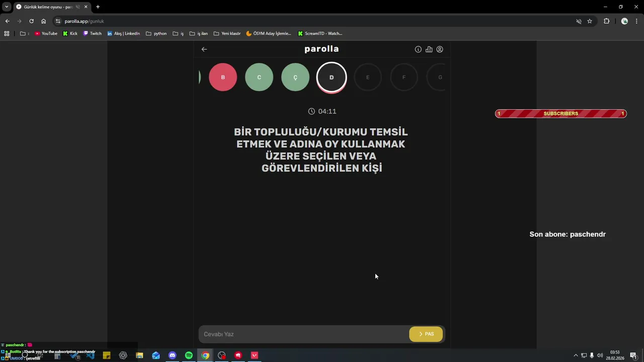The height and width of the screenshot is (362, 644).
Task: Switch to Günlük kelime oyunu tab
Action: click(x=48, y=7)
